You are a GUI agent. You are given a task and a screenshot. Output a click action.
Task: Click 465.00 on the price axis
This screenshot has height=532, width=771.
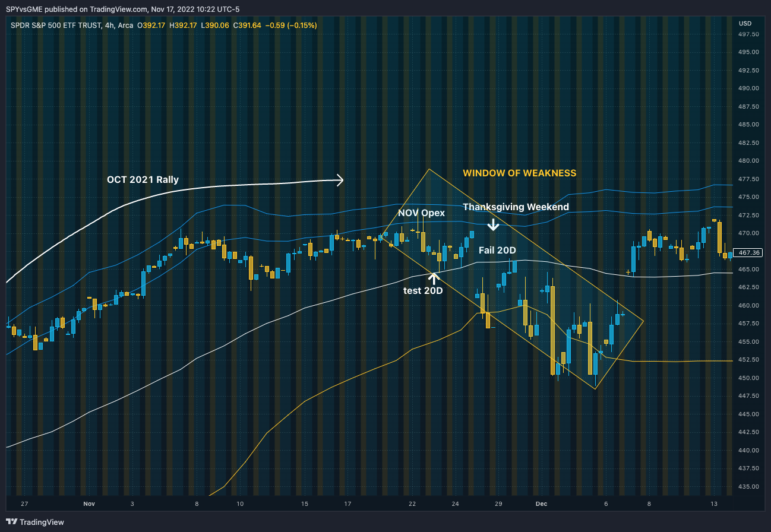pos(748,269)
